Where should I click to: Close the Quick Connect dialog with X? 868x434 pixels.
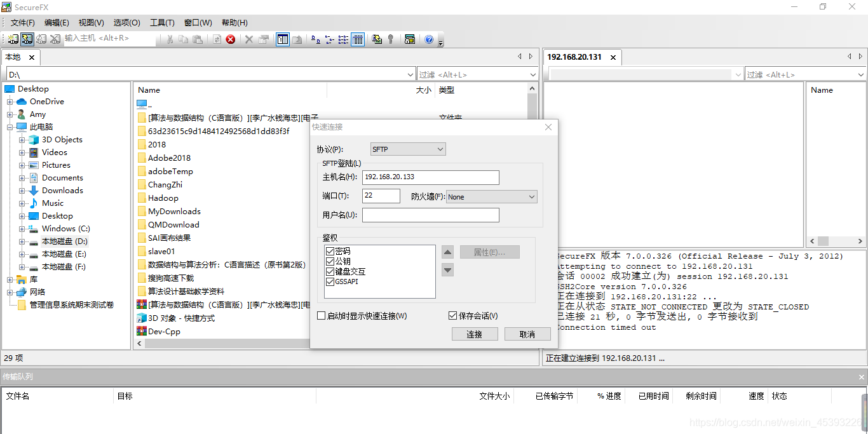point(548,127)
